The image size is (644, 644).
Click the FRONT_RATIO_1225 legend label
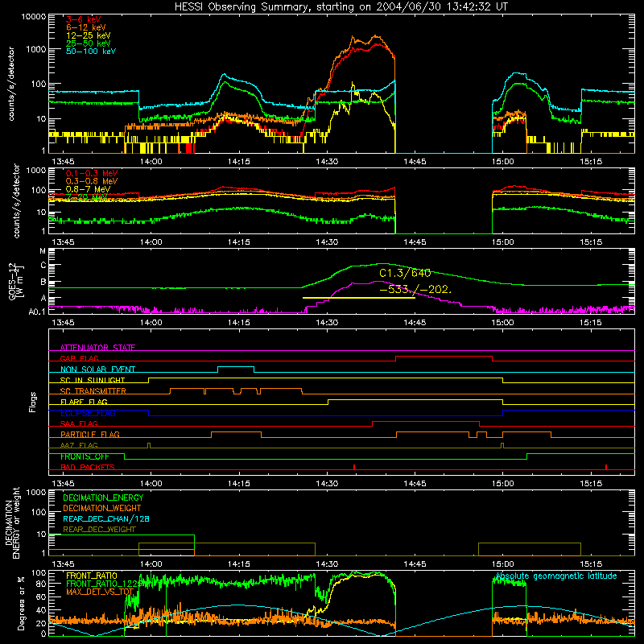[x=104, y=584]
